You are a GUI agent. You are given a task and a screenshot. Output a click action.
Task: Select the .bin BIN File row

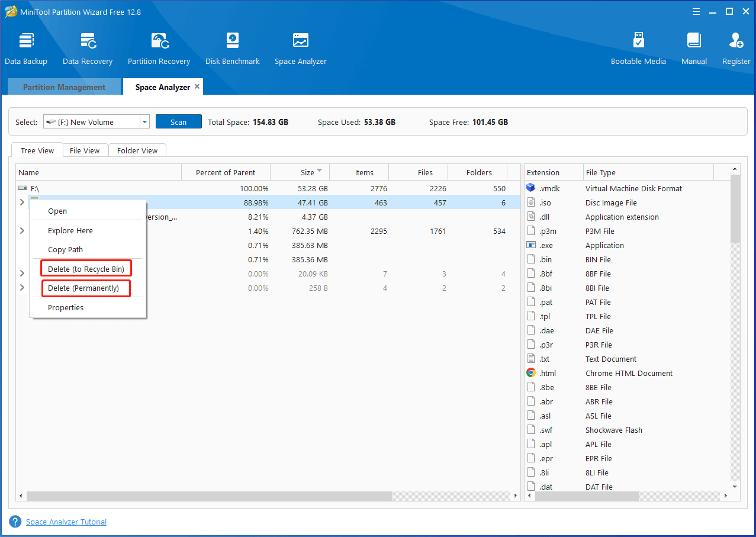[x=628, y=259]
